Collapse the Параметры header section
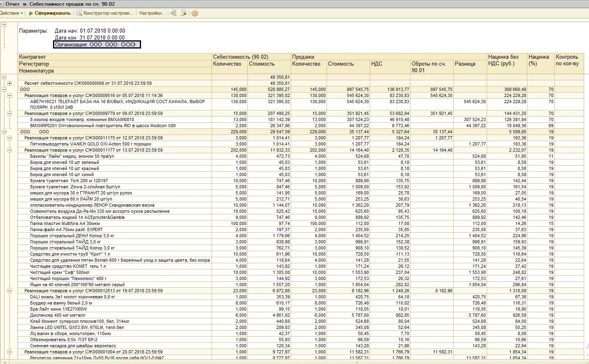589x364 pixels. pyautogui.click(x=4, y=24)
